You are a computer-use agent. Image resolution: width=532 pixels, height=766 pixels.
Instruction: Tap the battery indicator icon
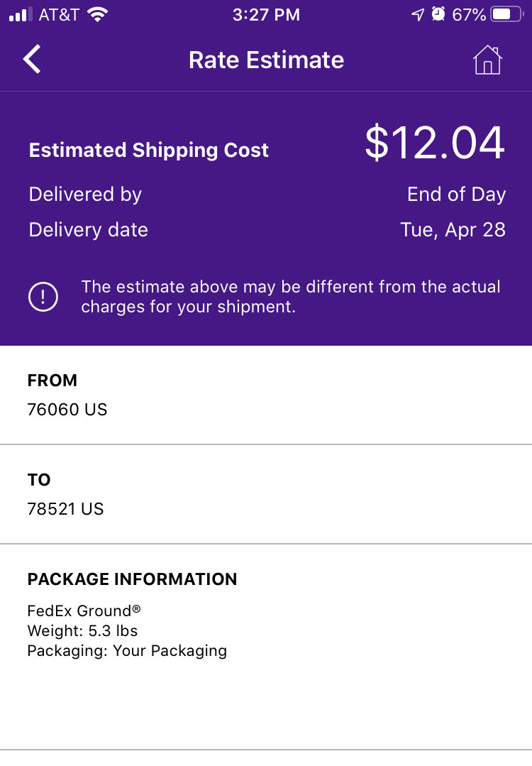pyautogui.click(x=507, y=15)
